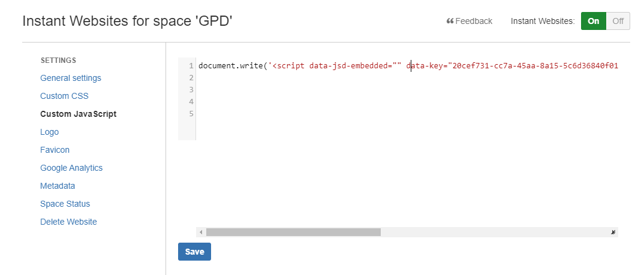The image size is (644, 275).
Task: Click empty line 5 in editor
Action: pyautogui.click(x=408, y=113)
